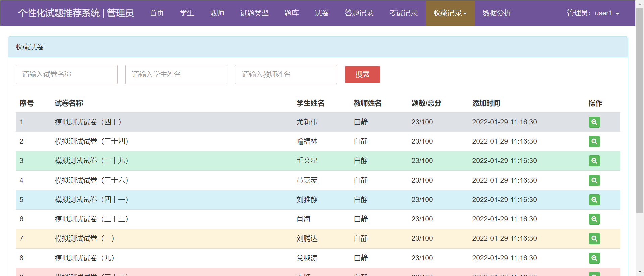The image size is (644, 276).
Task: Go to 试卷 page
Action: [x=322, y=13]
